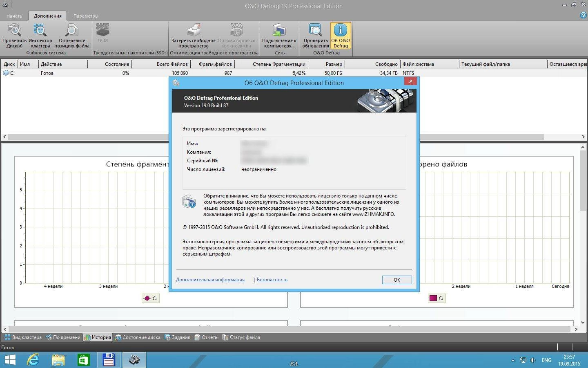Viewport: 588px width, 368px height.
Task: Click OK in the About dialog
Action: pyautogui.click(x=397, y=280)
